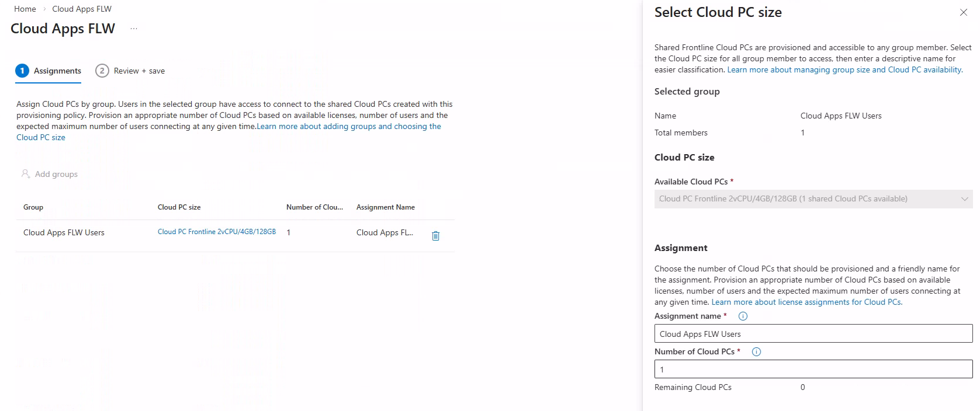980x411 pixels.
Task: Click the Assignment name text field
Action: 812,334
